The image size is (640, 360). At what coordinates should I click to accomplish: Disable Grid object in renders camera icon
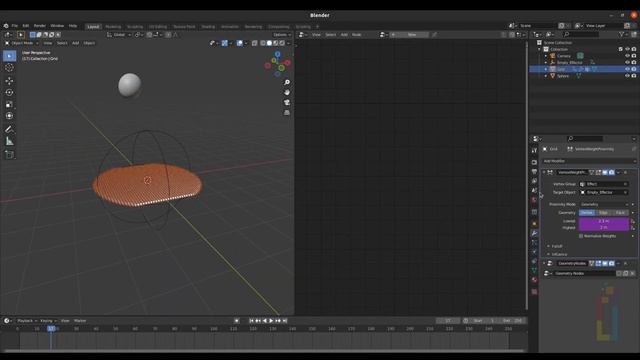pyautogui.click(x=634, y=69)
